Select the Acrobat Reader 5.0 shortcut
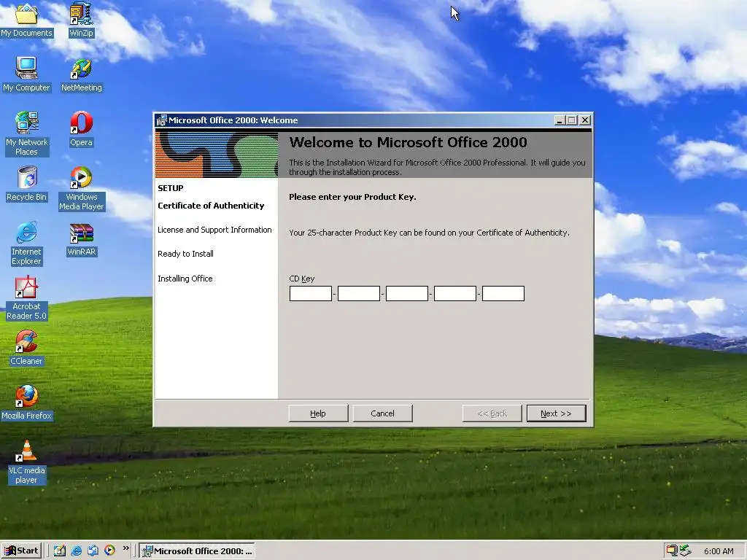 click(26, 298)
